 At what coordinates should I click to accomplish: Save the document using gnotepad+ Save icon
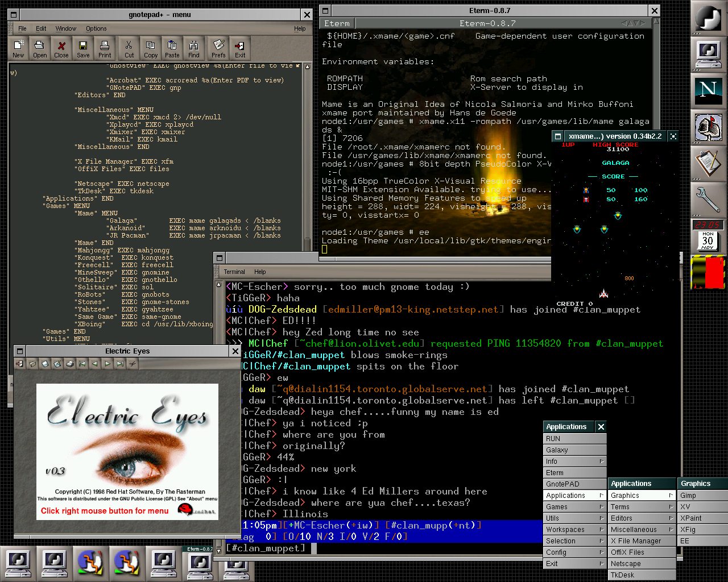83,48
